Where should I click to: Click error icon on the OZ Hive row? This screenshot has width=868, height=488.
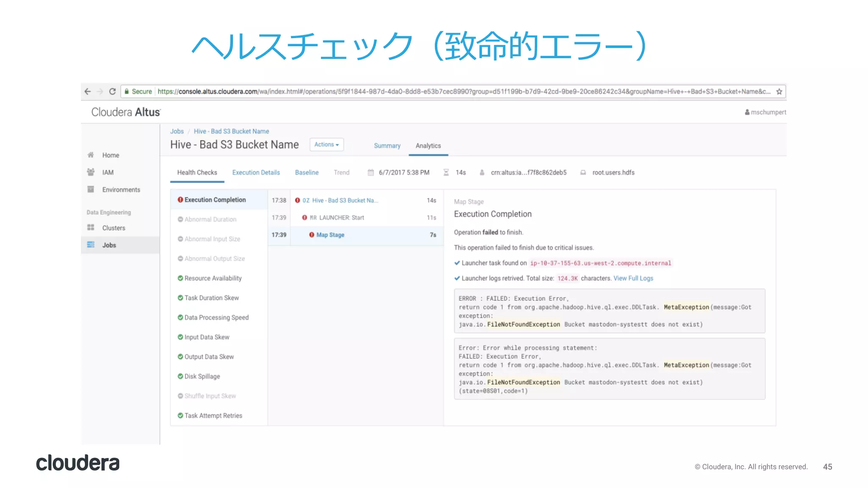(x=298, y=200)
